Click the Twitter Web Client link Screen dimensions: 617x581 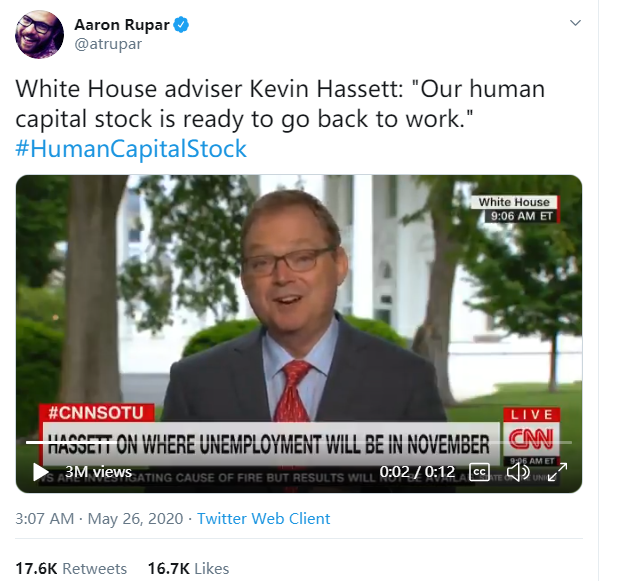coord(263,518)
